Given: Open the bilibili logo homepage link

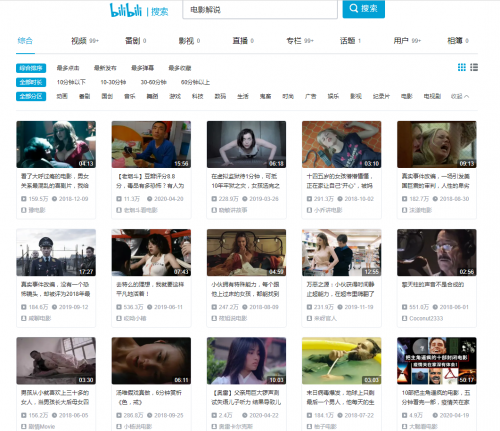Looking at the screenshot, I should [126, 10].
